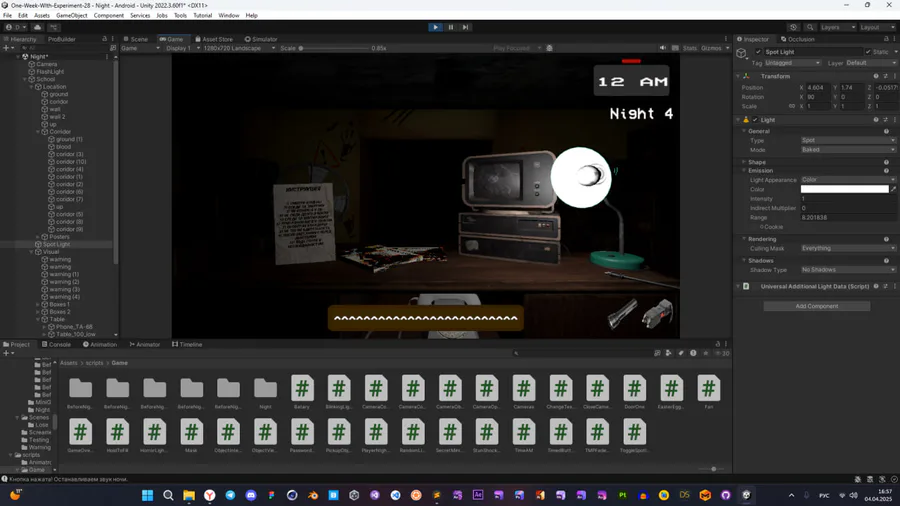Switch to the Scene tab
900x506 pixels.
point(135,39)
